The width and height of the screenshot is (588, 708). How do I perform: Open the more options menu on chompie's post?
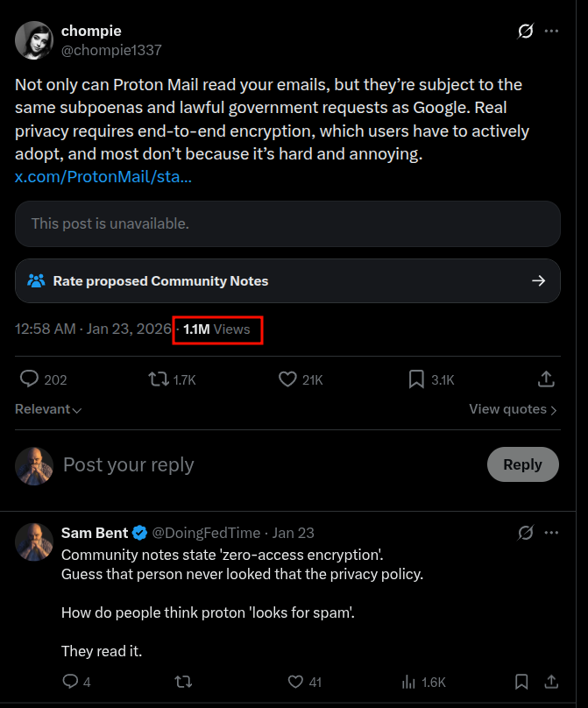tap(551, 31)
